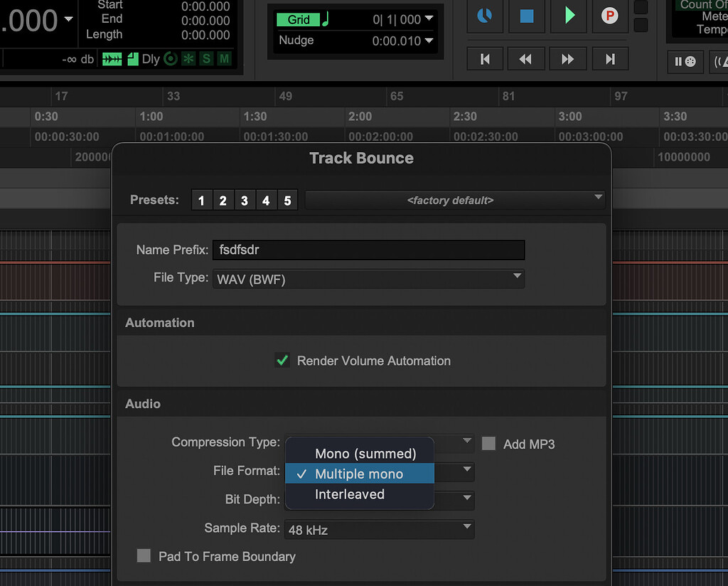The width and height of the screenshot is (728, 586).
Task: Click the Return to Zero button
Action: 485,59
